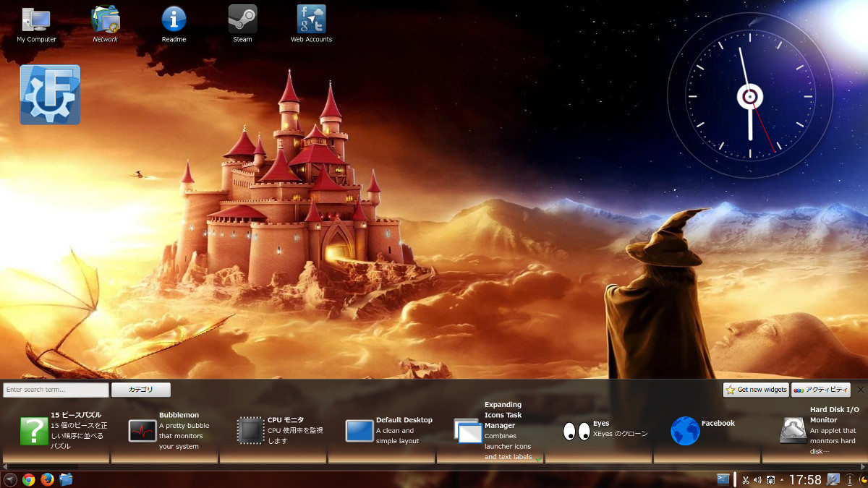The width and height of the screenshot is (868, 488).
Task: Select the Hard Disk I/O Monitor widget
Action: click(x=815, y=431)
